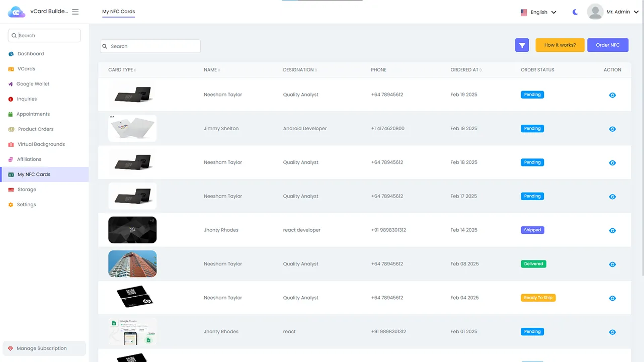Click the Inquiries sidebar icon
Image resolution: width=644 pixels, height=362 pixels.
click(11, 99)
